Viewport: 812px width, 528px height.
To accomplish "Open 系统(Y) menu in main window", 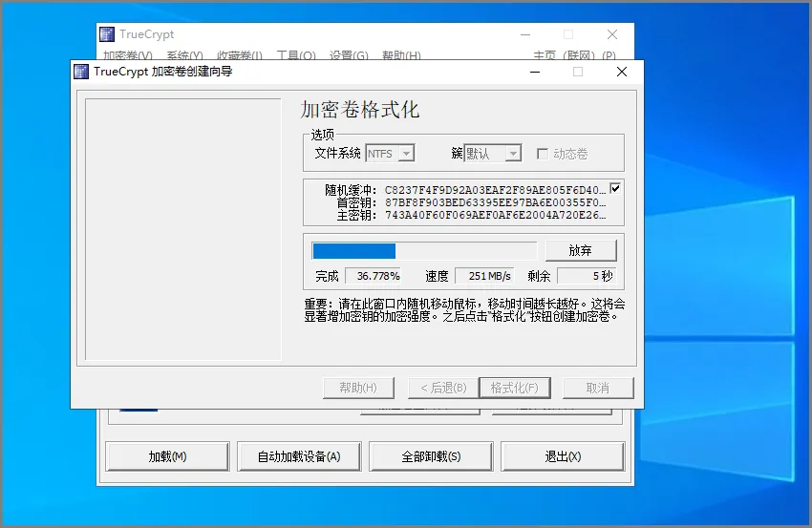I will pyautogui.click(x=185, y=55).
